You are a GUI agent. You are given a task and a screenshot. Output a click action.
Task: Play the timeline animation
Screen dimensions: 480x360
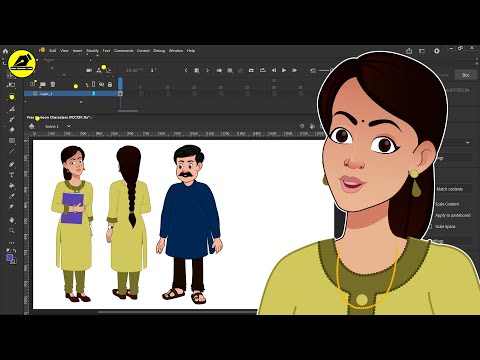click(284, 70)
